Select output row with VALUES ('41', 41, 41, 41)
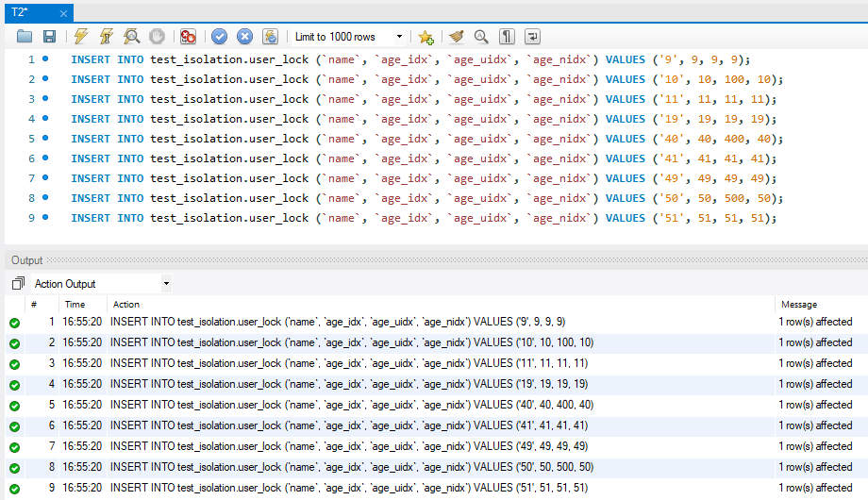868x500 pixels. point(436,425)
